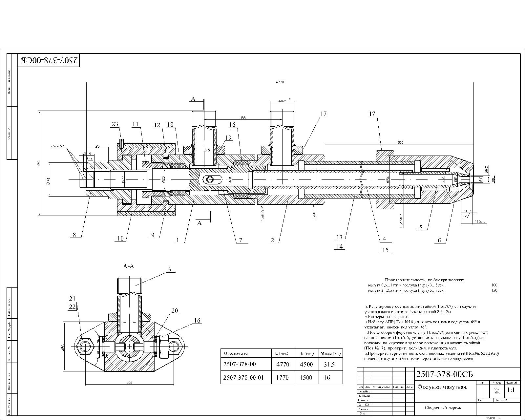Select part callout number 10
This screenshot has height=420, width=525.
click(x=120, y=238)
